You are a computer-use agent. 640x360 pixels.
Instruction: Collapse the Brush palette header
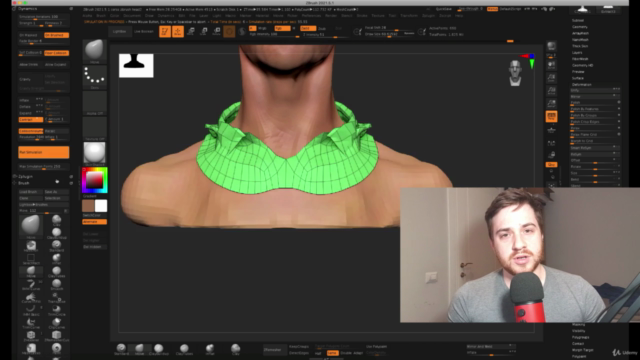24,183
